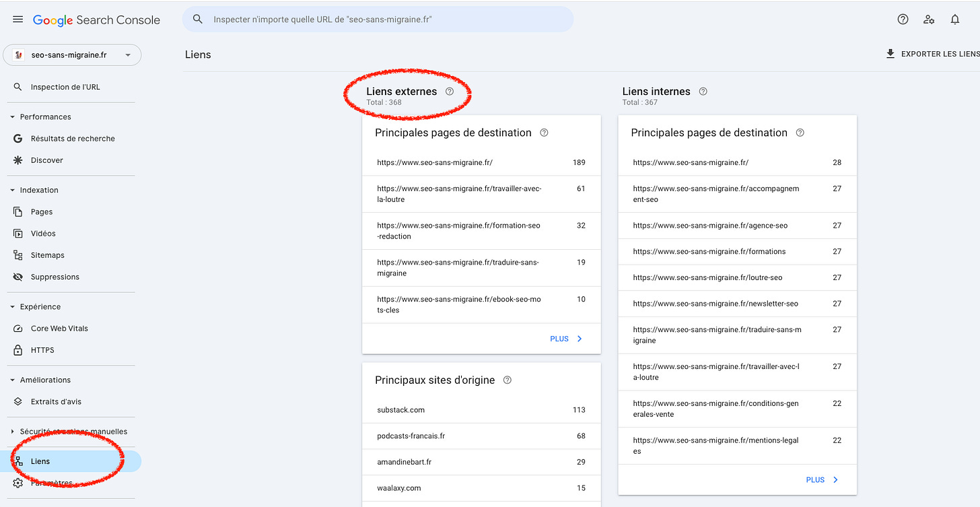Open internal row newsletter-seo
980x507 pixels.
[x=738, y=304]
